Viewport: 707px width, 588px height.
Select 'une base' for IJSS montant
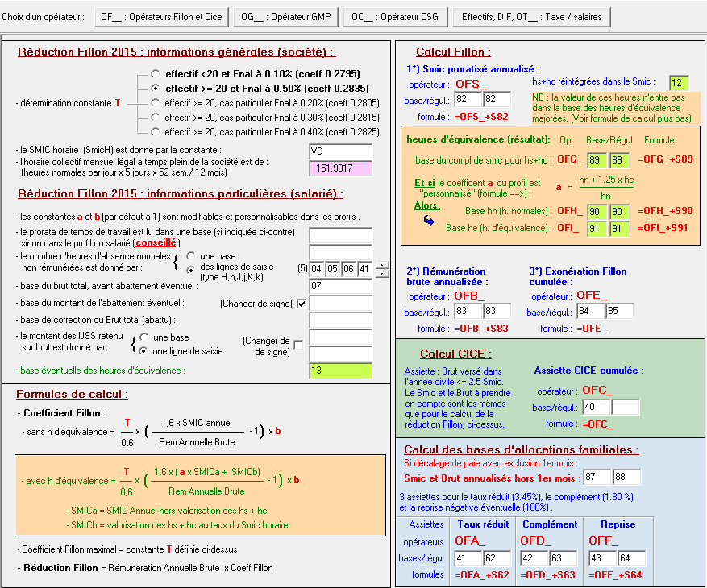click(143, 337)
